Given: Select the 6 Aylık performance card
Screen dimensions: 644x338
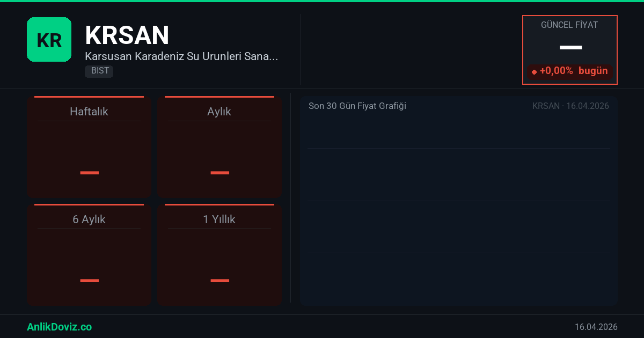Looking at the screenshot, I should [x=89, y=255].
